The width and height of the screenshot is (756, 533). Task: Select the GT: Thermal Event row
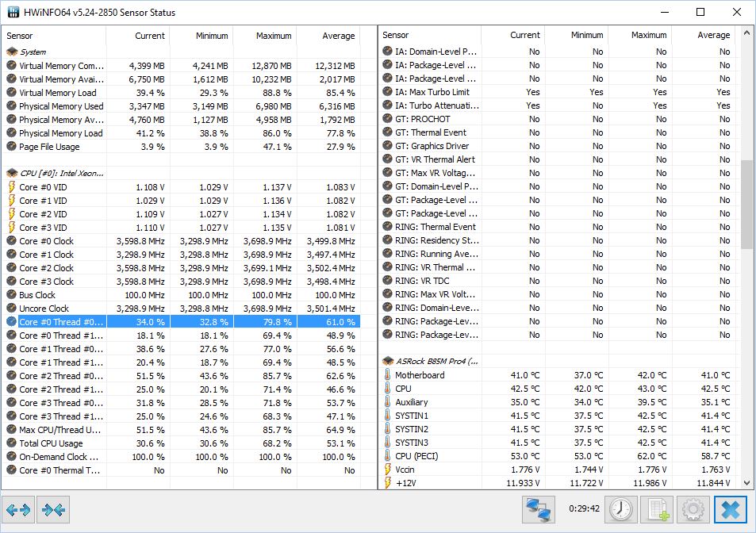tap(557, 132)
